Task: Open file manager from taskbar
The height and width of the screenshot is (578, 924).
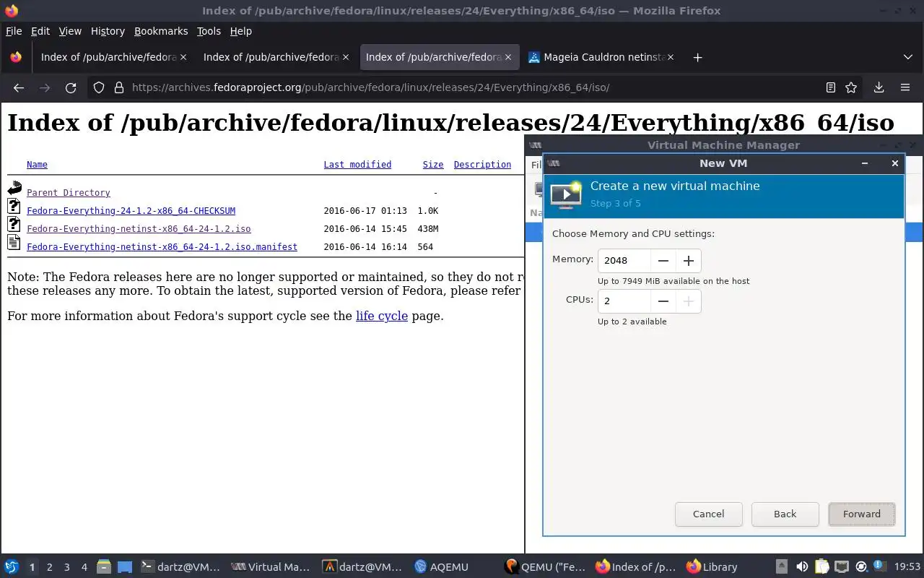Action: click(x=103, y=566)
